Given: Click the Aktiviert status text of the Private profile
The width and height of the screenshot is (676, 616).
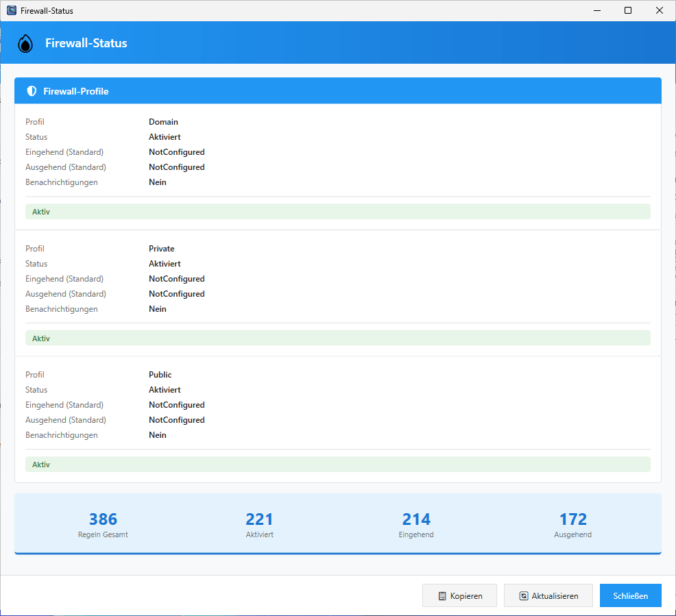Looking at the screenshot, I should (x=165, y=263).
